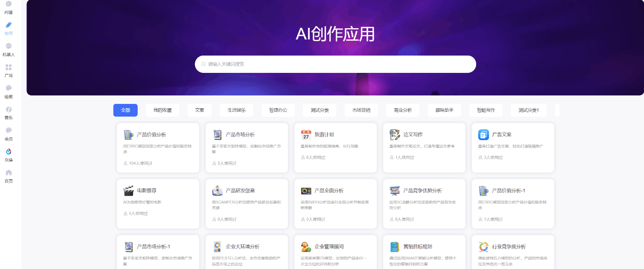Open the 产品竞争优势分析 card title

(422, 190)
